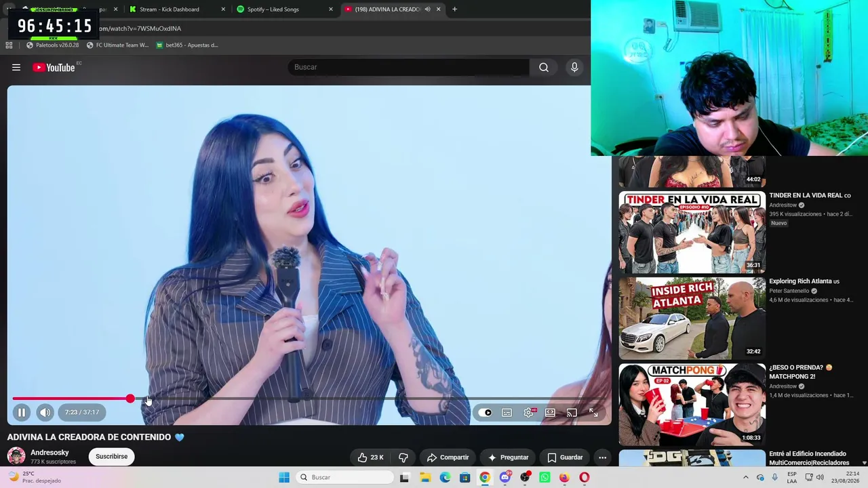Save the video with Guardar
The image size is (868, 488).
(565, 457)
